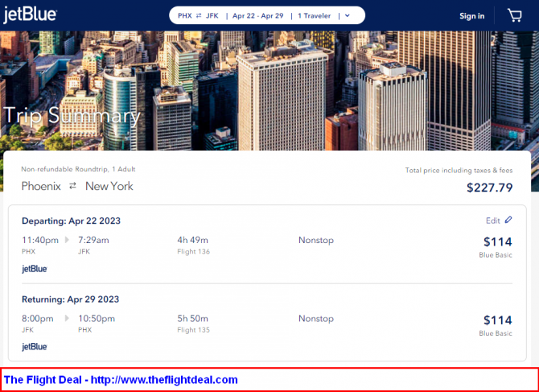Click the 4h 49m duration
539x392 pixels.
point(192,240)
